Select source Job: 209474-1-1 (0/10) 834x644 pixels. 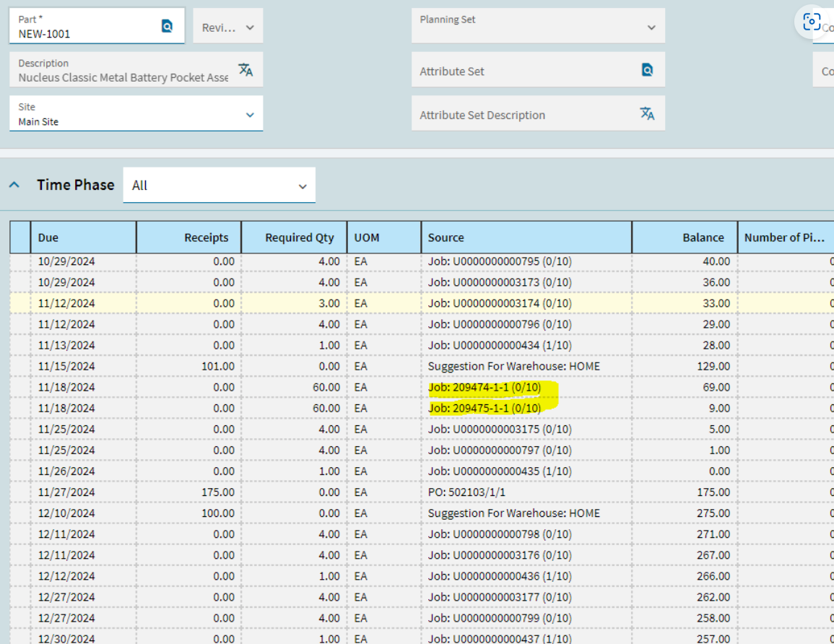485,387
